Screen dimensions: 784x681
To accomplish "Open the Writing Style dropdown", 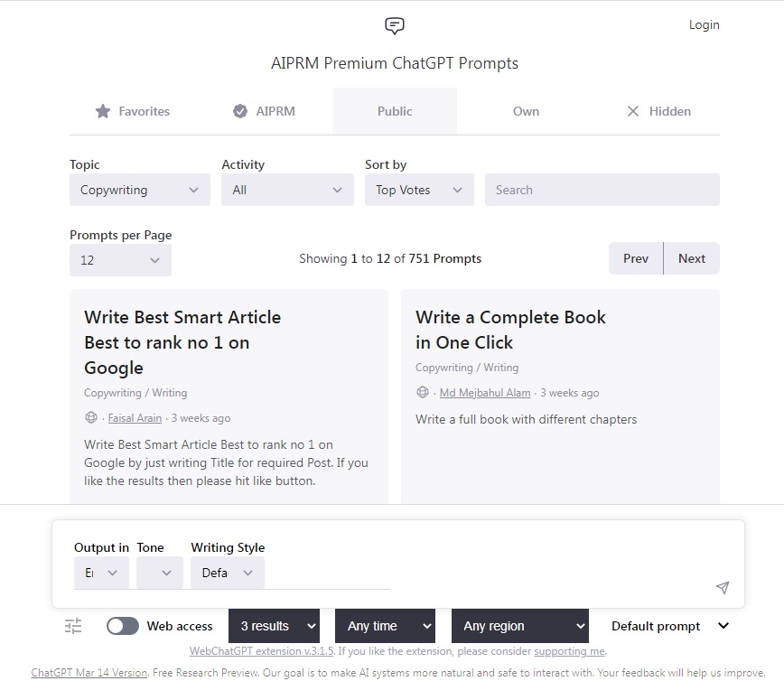I will (x=228, y=573).
